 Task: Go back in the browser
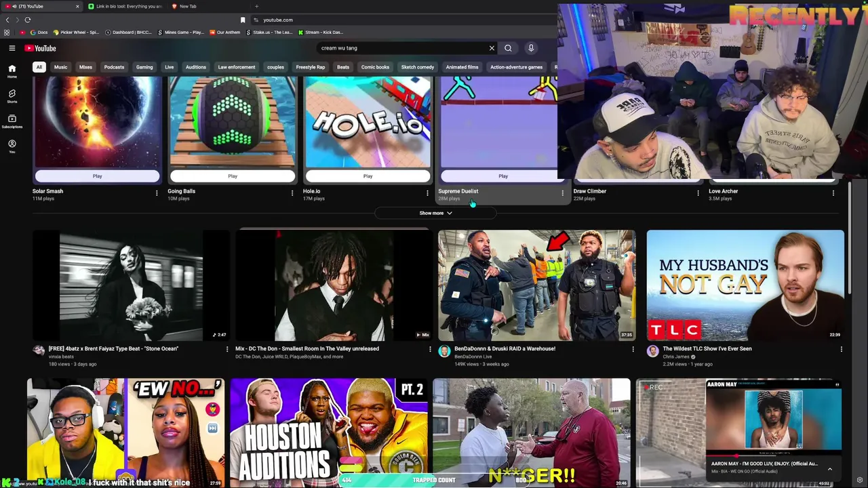[7, 20]
